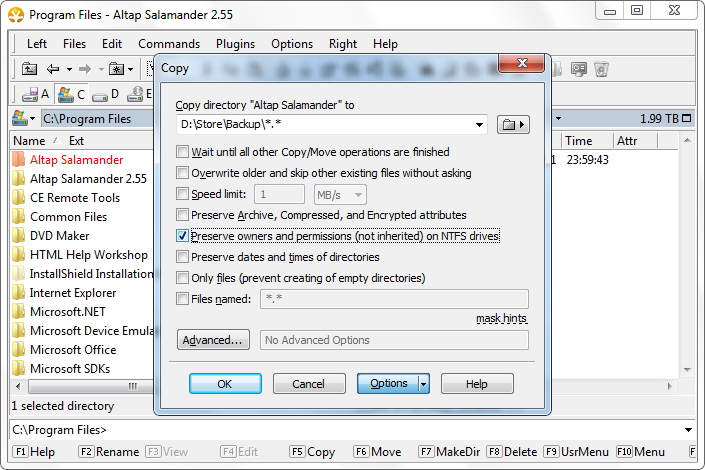Enable the Speed limit checkbox

click(182, 194)
